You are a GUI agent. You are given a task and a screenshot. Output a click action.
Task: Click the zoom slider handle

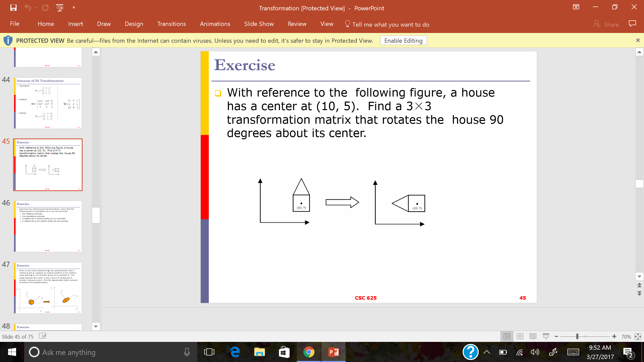point(577,336)
